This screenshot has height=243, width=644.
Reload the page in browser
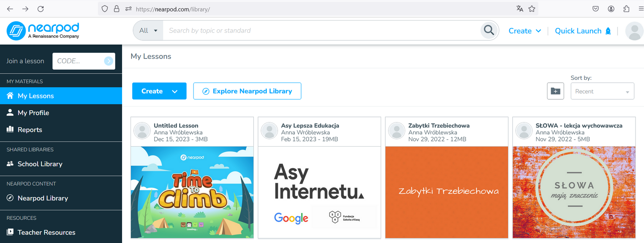(41, 9)
